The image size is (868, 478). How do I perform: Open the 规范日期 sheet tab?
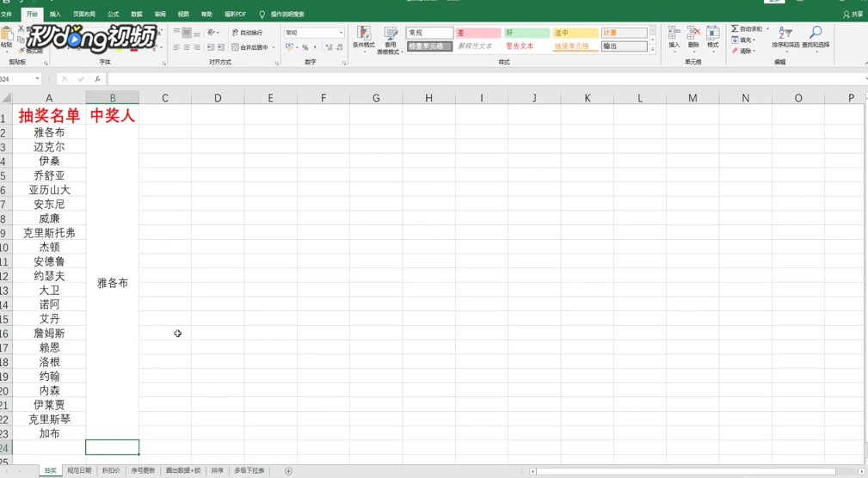tap(79, 471)
